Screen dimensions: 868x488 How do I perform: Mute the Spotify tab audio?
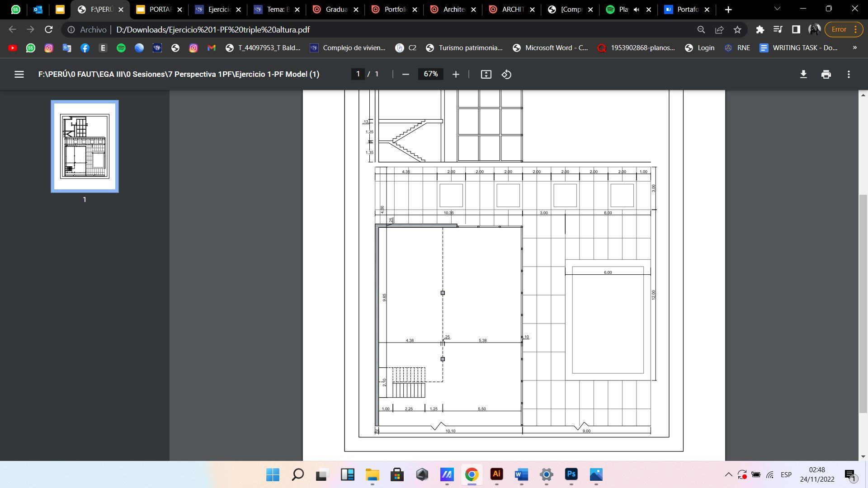636,9
